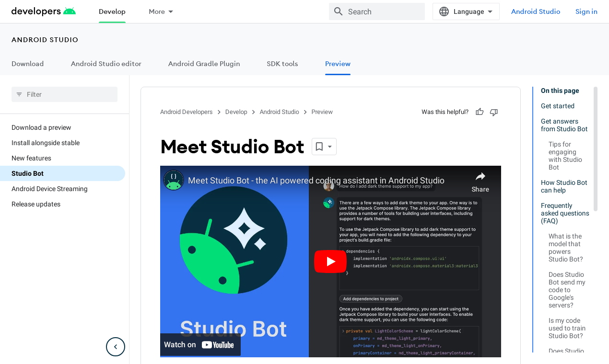Toggle thumbs up on Was this helpful
The height and width of the screenshot is (364, 609).
[479, 112]
